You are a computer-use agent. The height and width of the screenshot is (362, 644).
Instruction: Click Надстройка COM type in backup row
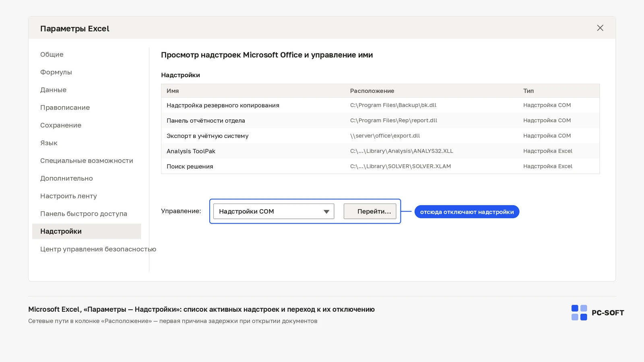coord(547,105)
